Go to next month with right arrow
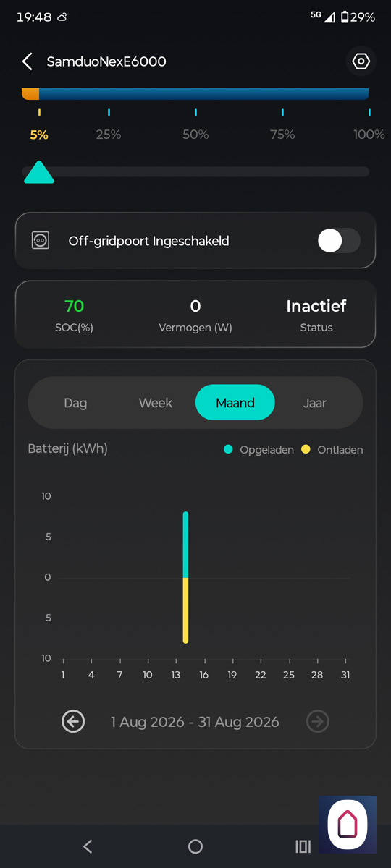391x868 pixels. pyautogui.click(x=318, y=721)
